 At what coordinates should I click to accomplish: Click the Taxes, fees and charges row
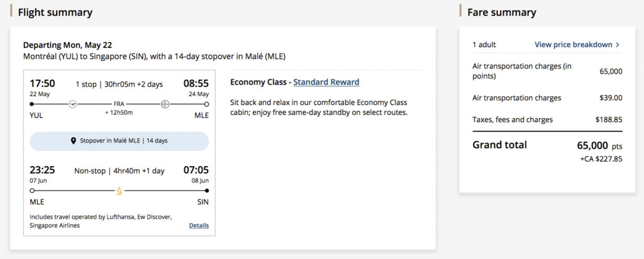(513, 119)
